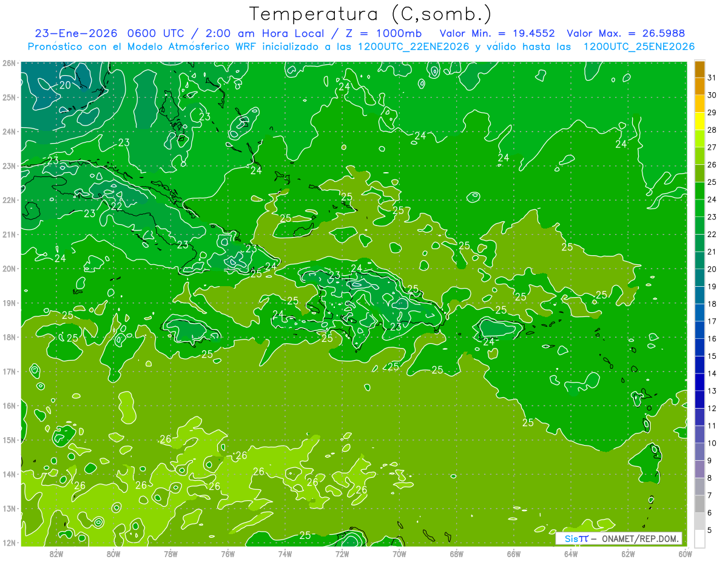Screen dimensions: 728x562
Task: Click the colorbar label '28'
Action: [712, 130]
